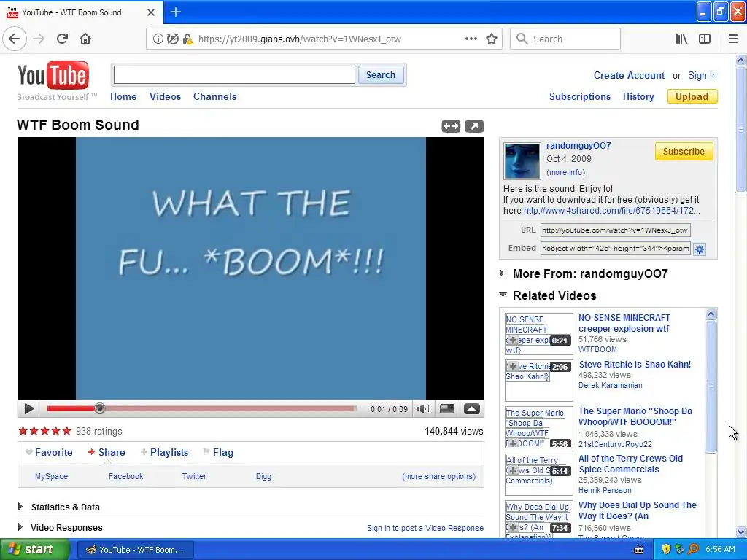Click Sign In link
The height and width of the screenshot is (560, 747).
703,75
